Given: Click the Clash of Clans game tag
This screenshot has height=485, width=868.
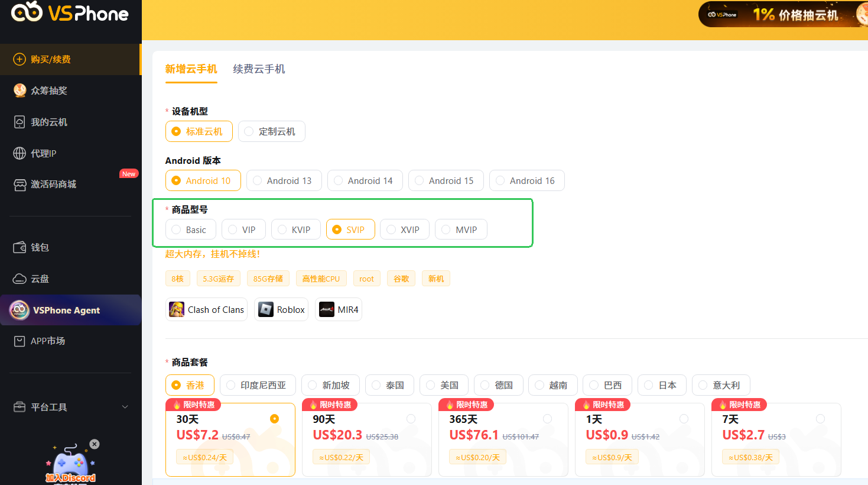Looking at the screenshot, I should click(x=207, y=310).
